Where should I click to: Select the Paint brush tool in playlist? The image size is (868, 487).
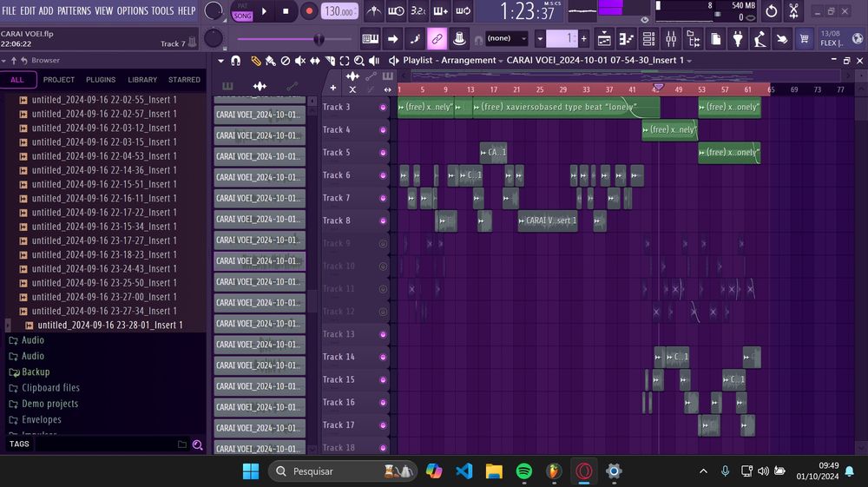tap(270, 61)
